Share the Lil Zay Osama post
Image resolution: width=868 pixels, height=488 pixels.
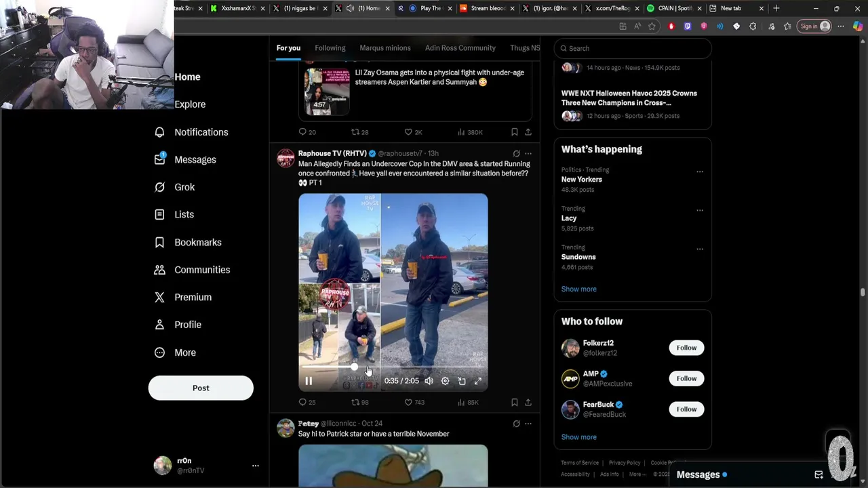(528, 132)
